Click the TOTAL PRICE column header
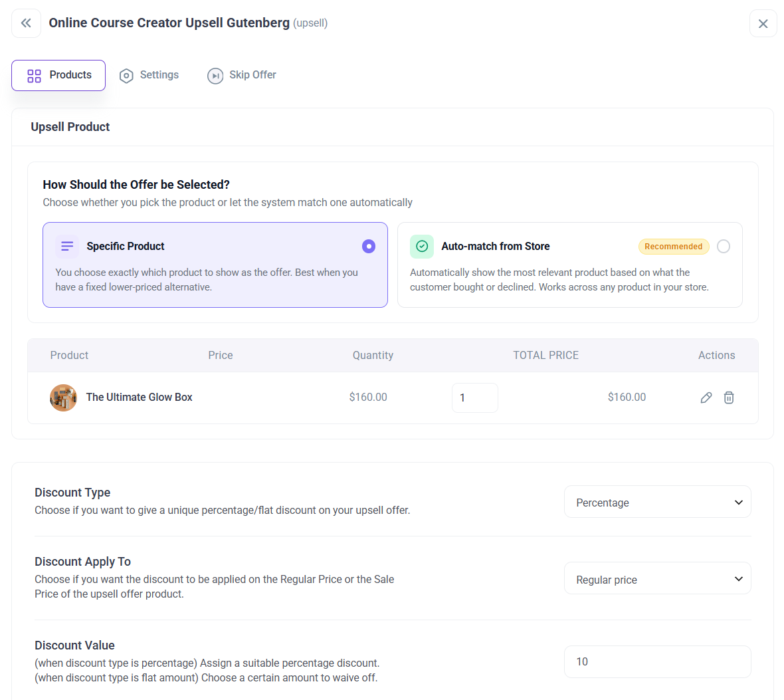This screenshot has width=784, height=700. [x=545, y=355]
